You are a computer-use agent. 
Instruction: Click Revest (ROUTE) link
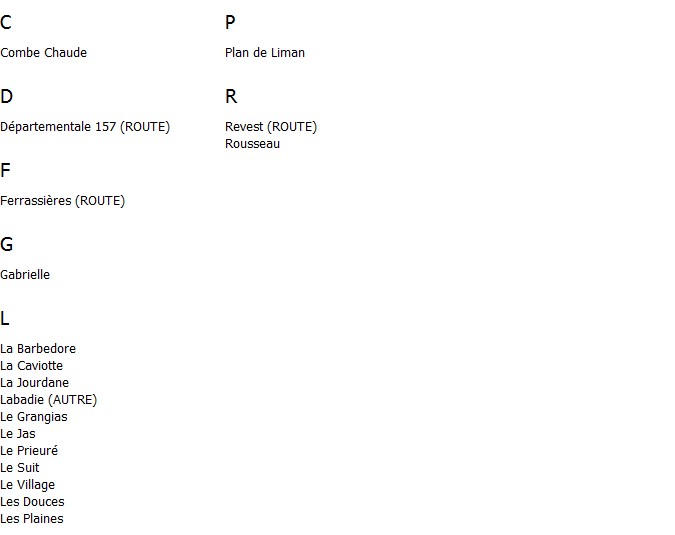pyautogui.click(x=271, y=127)
